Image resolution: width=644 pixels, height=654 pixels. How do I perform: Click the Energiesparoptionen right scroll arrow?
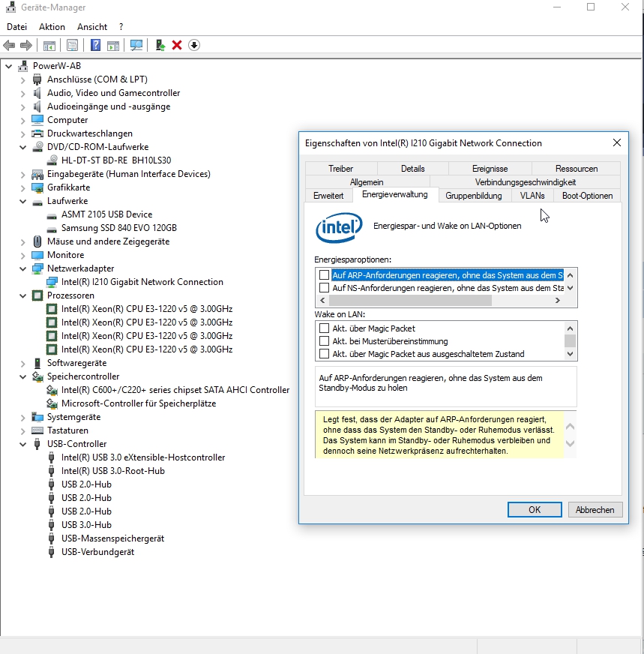click(557, 300)
